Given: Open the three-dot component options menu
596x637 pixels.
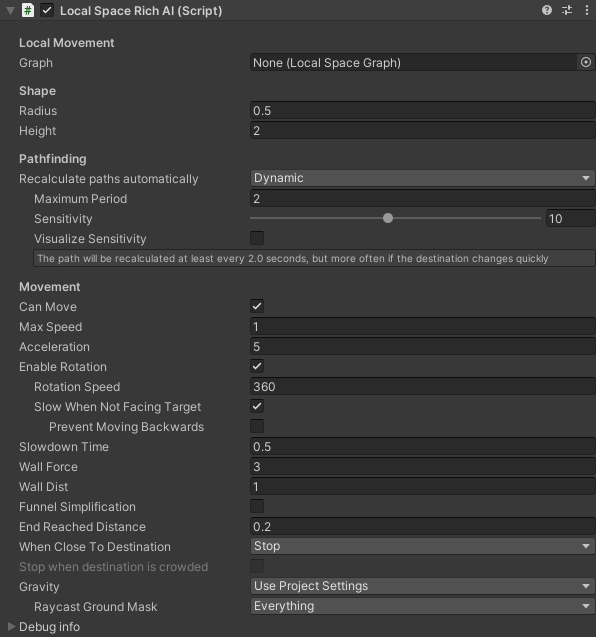Looking at the screenshot, I should 587,10.
